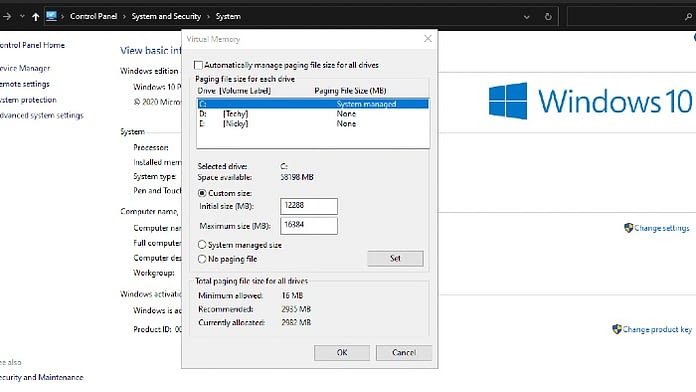Screen dimensions: 696x392
Task: Click Change settings shield link
Action: pyautogui.click(x=662, y=228)
